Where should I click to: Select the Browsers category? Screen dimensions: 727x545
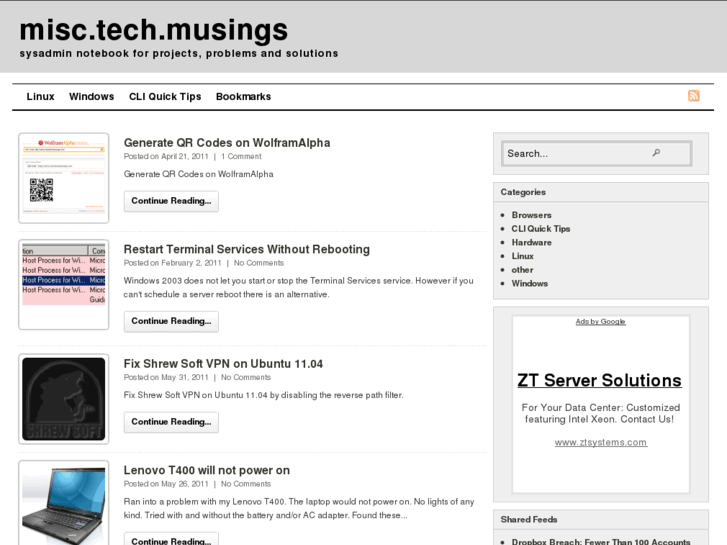(531, 215)
